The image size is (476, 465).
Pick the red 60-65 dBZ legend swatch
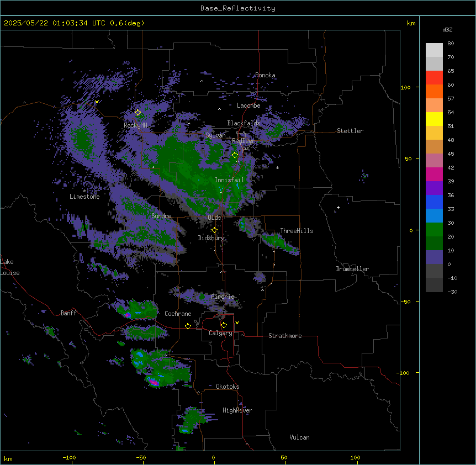point(434,77)
